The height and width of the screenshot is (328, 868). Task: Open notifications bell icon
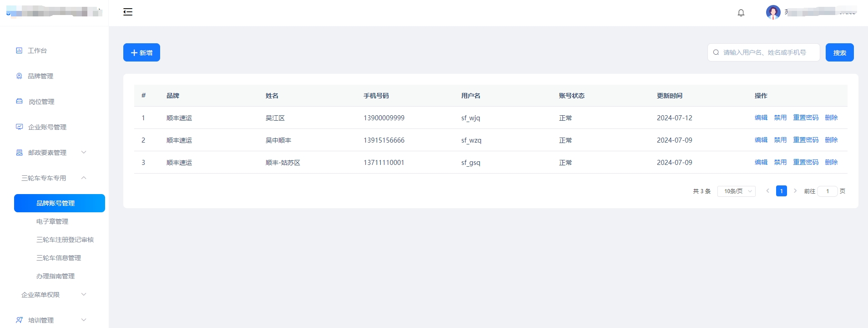(x=741, y=13)
